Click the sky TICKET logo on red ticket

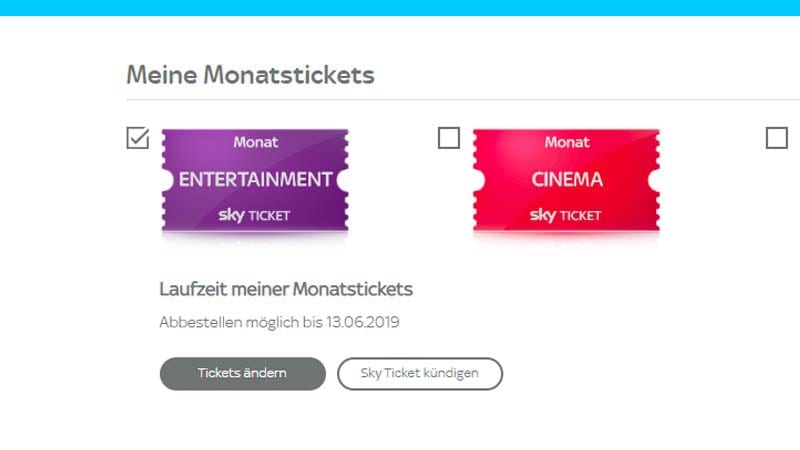coord(566,214)
